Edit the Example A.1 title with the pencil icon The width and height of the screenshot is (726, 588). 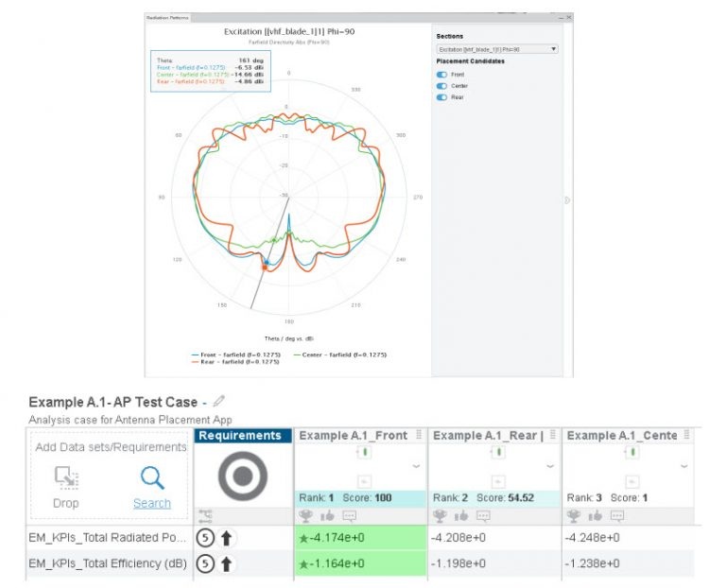pos(218,401)
